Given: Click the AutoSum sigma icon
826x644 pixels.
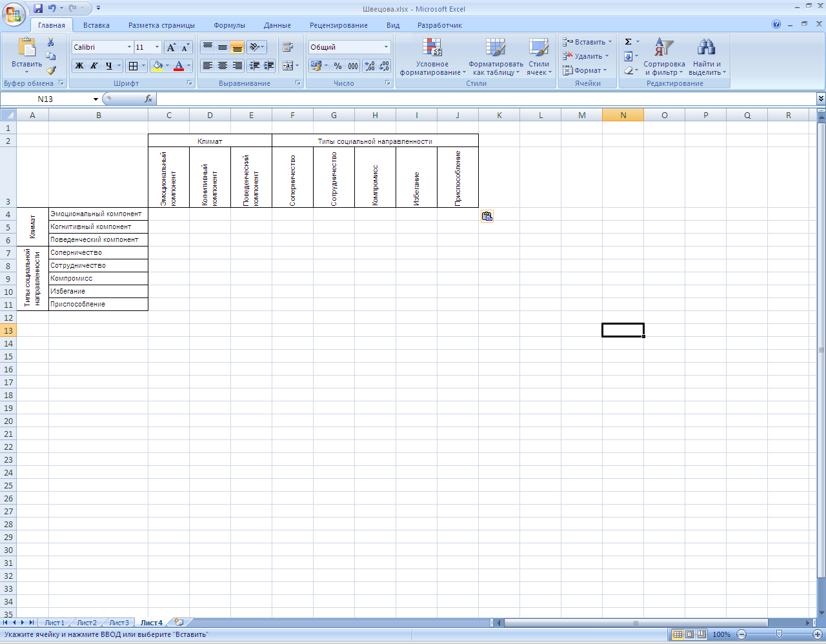Looking at the screenshot, I should [x=628, y=42].
